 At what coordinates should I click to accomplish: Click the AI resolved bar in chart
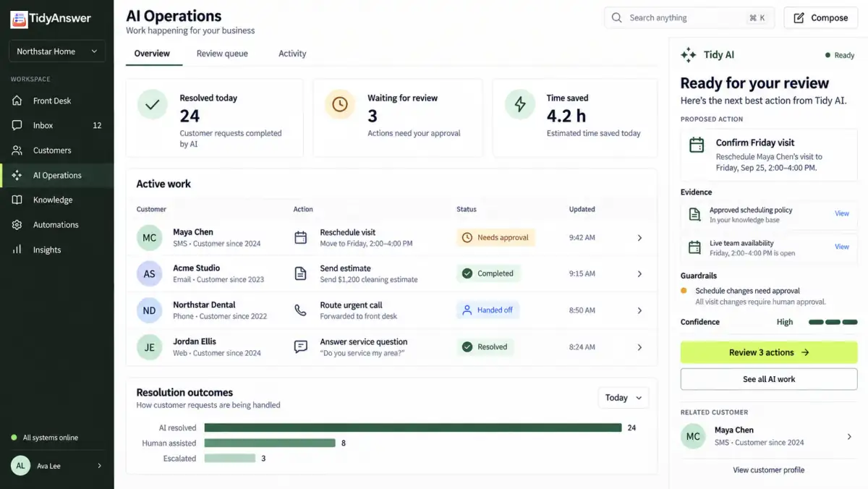coord(413,428)
